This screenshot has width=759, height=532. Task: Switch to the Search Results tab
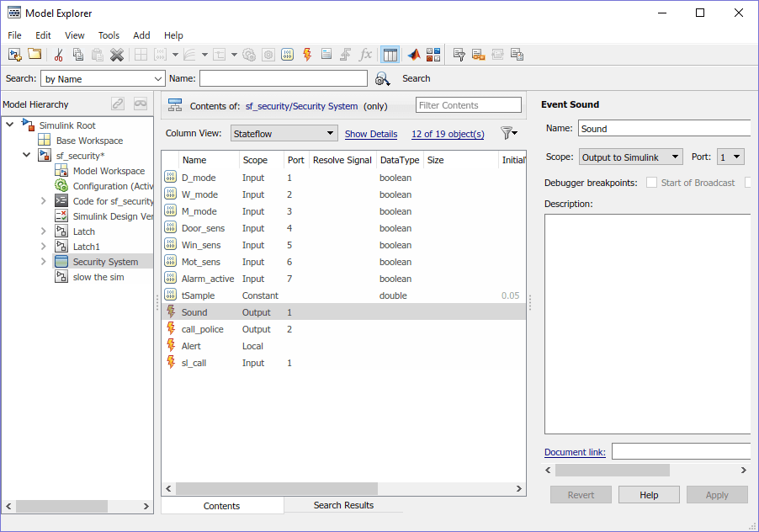click(x=343, y=505)
